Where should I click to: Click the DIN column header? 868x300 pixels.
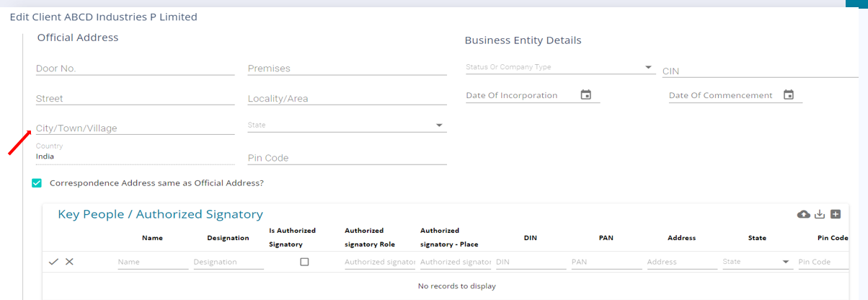pyautogui.click(x=530, y=237)
